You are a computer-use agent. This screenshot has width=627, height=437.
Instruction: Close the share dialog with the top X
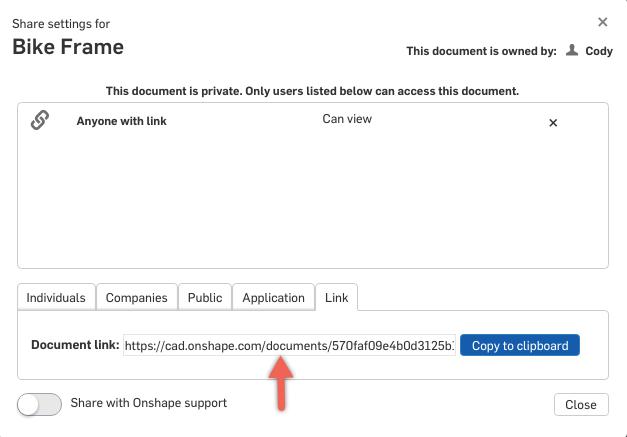click(602, 22)
